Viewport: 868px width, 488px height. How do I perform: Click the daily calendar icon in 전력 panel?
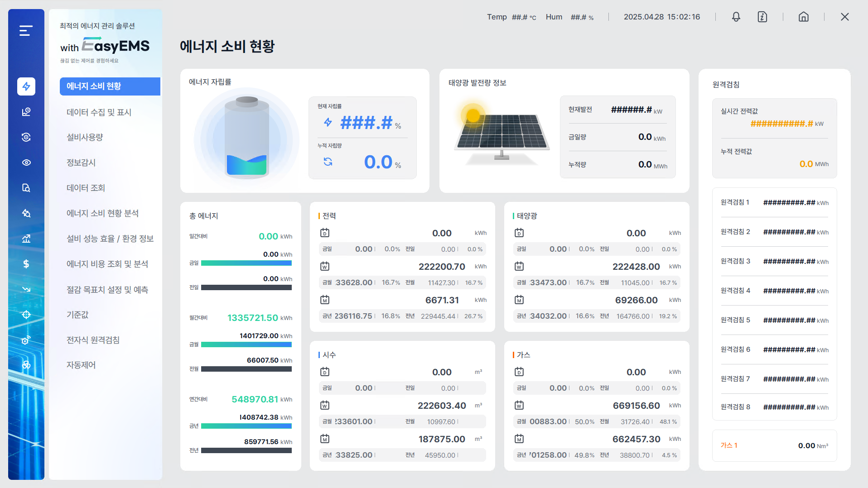point(325,233)
